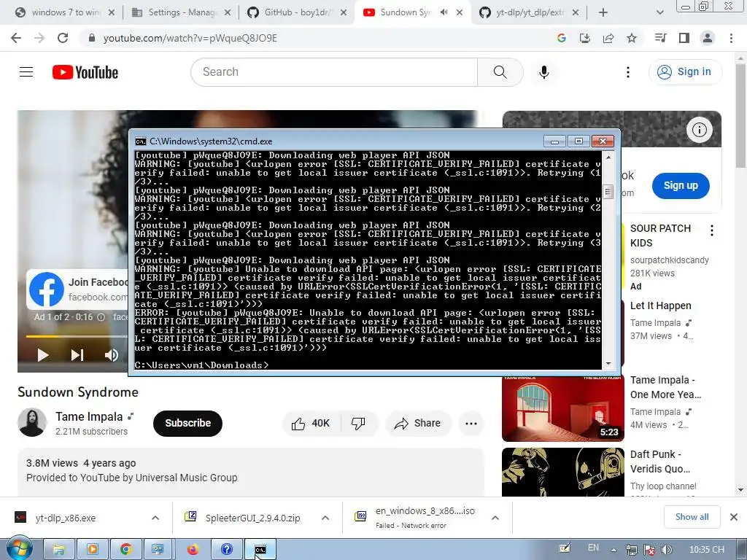The width and height of the screenshot is (747, 560).
Task: Start voice search with microphone icon
Action: pos(544,72)
